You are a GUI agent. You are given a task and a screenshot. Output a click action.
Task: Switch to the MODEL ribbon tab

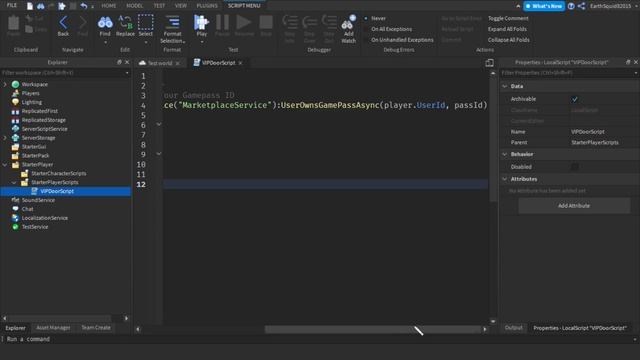[x=134, y=6]
